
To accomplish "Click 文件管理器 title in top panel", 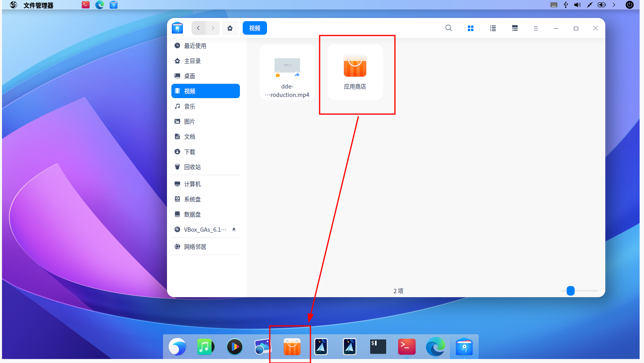I will click(x=38, y=5).
